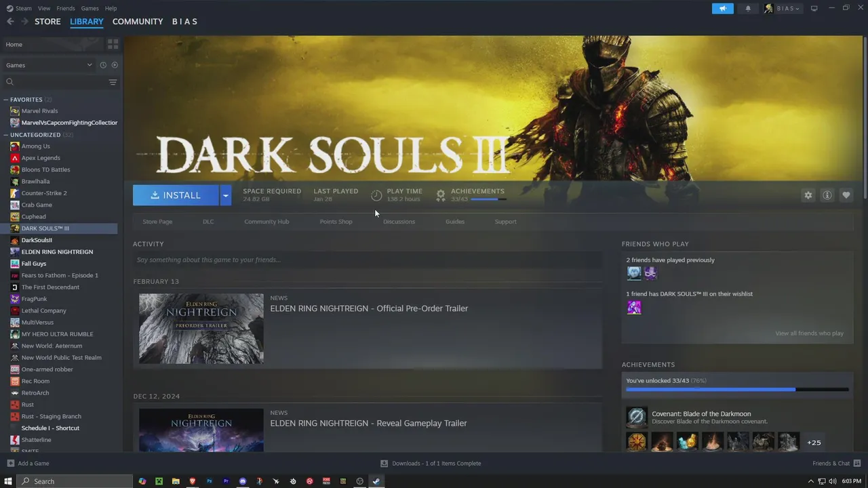
Task: Expand remaining +25 achievements
Action: tap(814, 443)
